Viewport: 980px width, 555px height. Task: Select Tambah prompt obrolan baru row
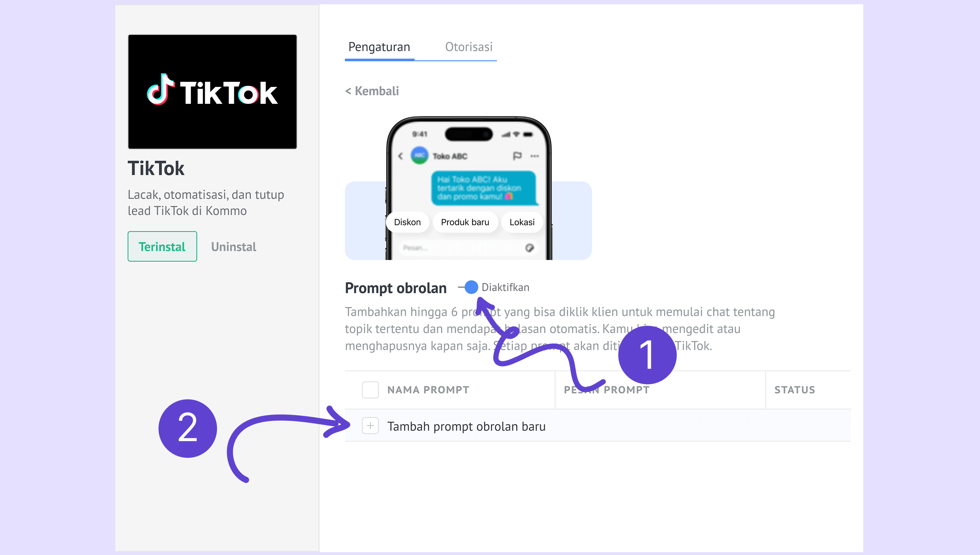(598, 426)
